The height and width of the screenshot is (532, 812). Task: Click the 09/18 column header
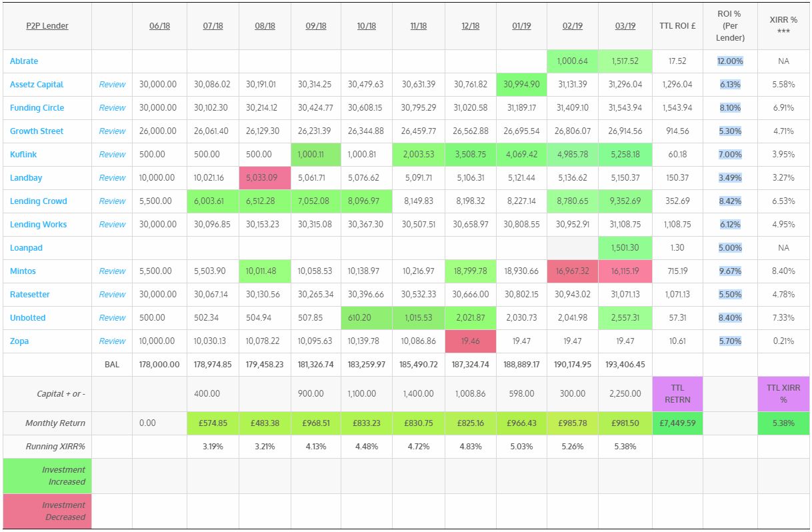[x=316, y=26]
